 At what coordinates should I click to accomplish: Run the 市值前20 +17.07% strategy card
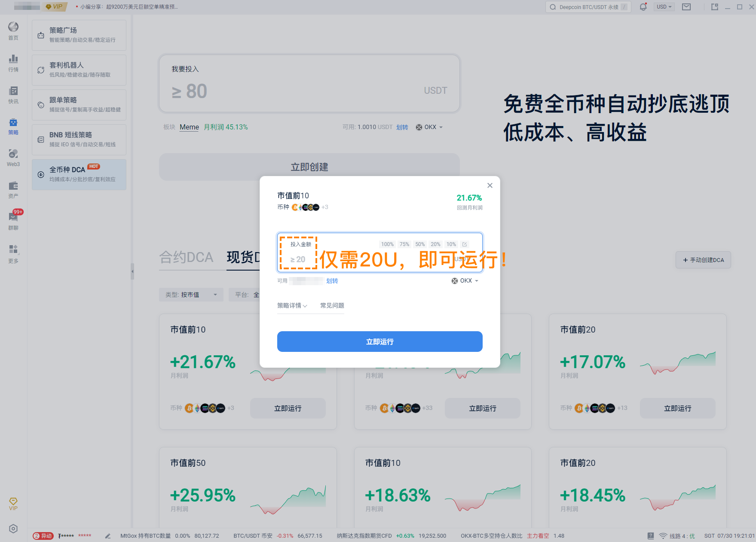[x=677, y=408]
